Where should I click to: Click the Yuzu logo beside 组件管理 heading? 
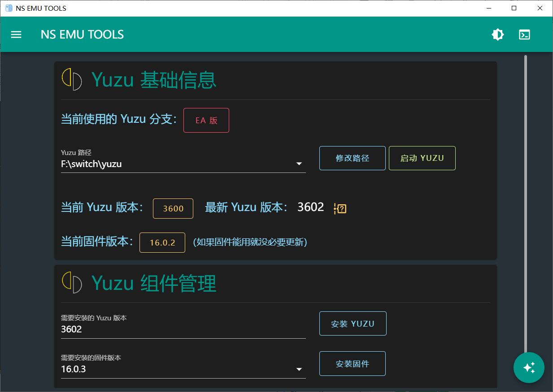(72, 283)
